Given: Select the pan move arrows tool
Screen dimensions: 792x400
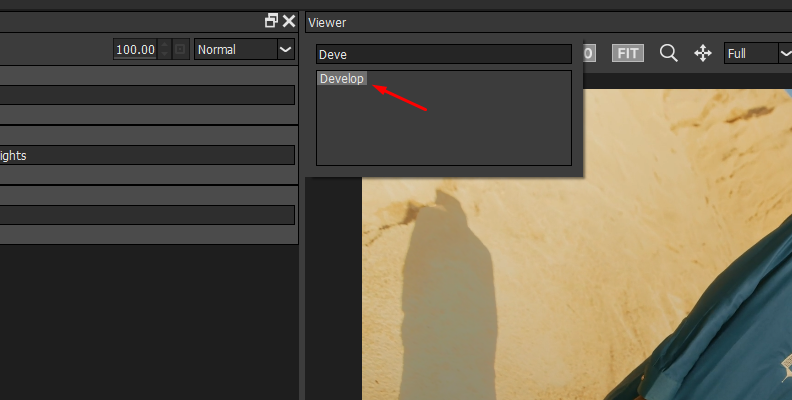Looking at the screenshot, I should [702, 53].
